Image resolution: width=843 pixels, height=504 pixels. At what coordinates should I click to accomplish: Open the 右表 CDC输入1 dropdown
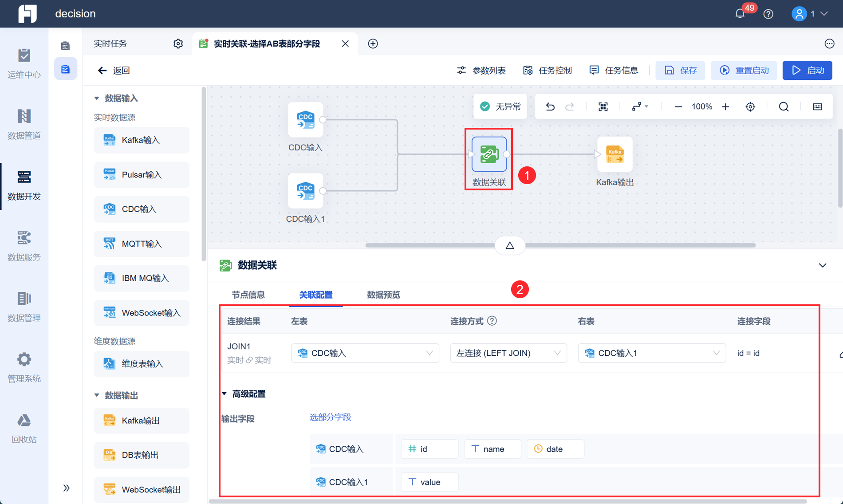pos(652,353)
